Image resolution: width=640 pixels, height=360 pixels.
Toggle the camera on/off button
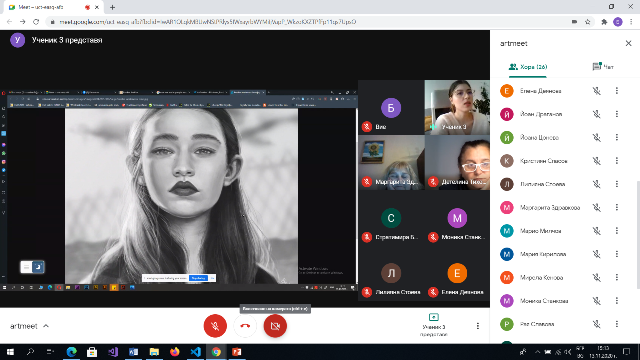click(275, 326)
